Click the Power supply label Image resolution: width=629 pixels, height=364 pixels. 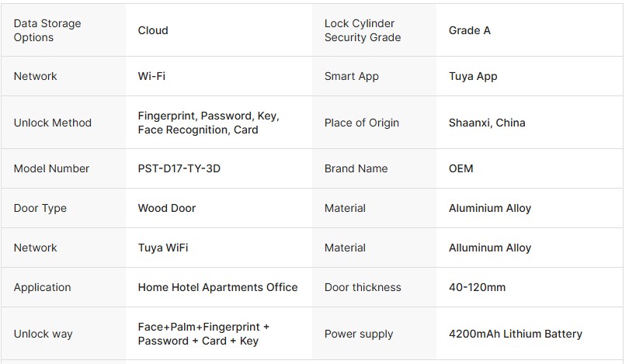coord(359,334)
